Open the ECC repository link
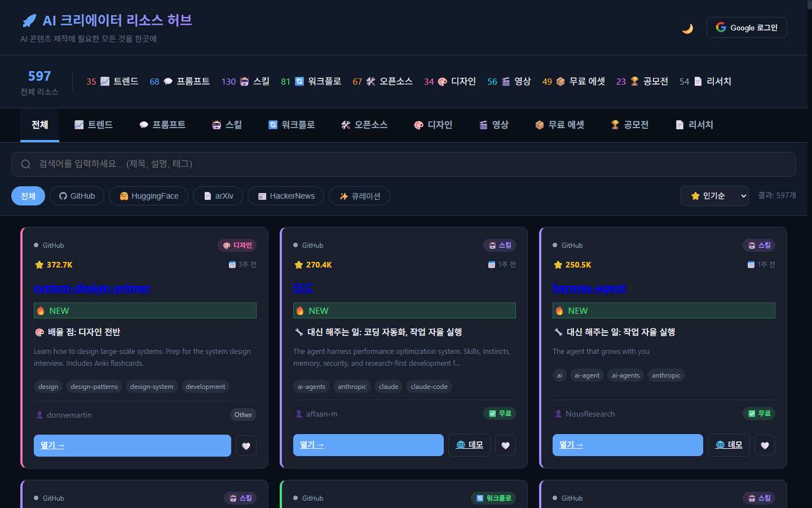This screenshot has width=812, height=508. (x=303, y=288)
